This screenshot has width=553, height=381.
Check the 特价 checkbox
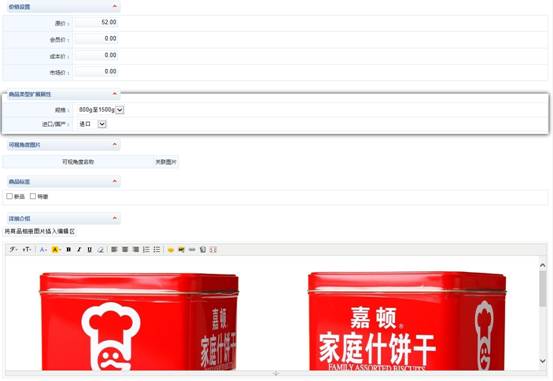[33, 196]
